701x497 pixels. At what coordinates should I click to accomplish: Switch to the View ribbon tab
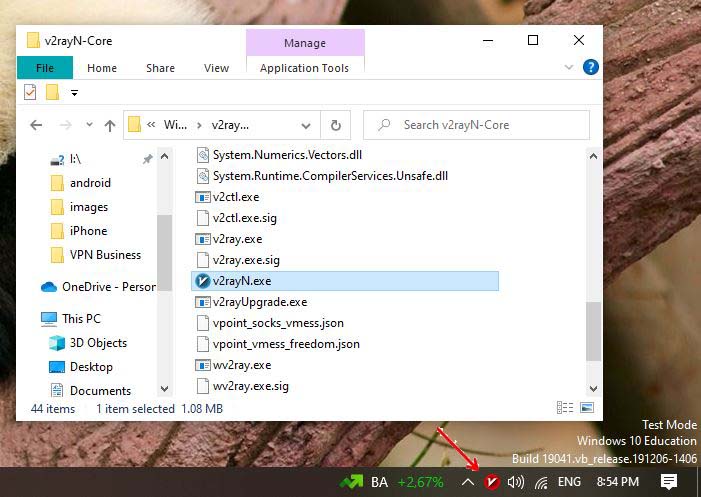pyautogui.click(x=216, y=68)
